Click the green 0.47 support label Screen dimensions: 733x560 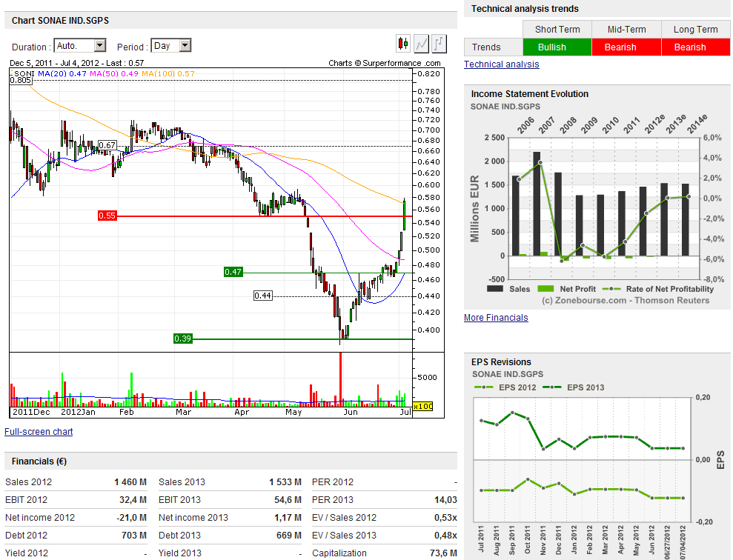tap(233, 272)
